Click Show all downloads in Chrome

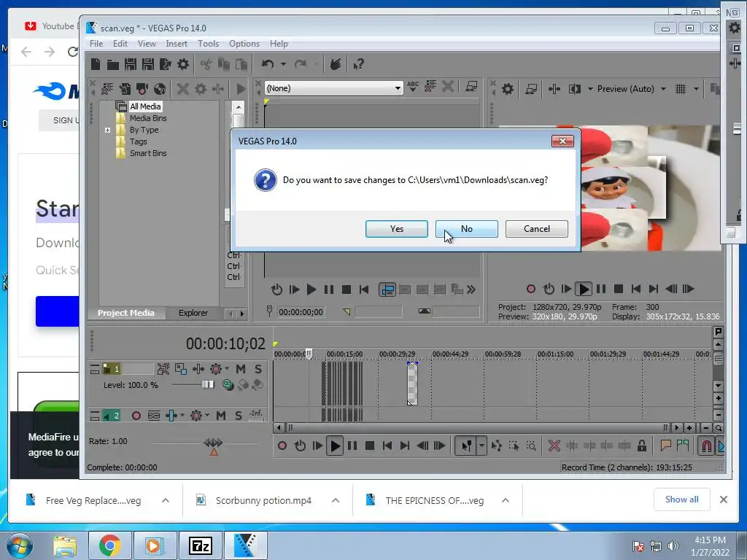point(682,499)
